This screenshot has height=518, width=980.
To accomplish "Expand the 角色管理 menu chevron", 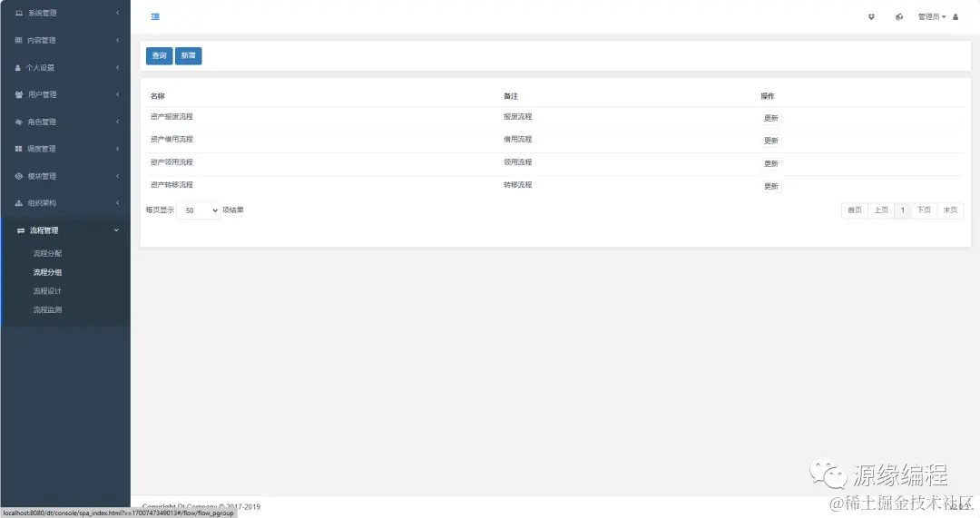I will coord(117,122).
